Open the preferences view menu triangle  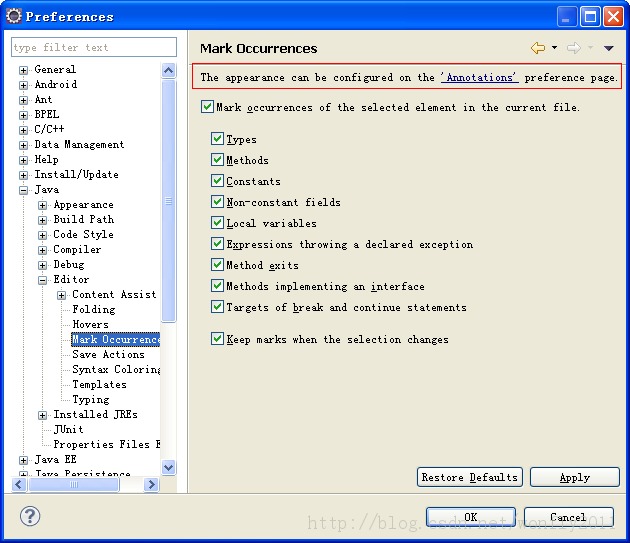[x=608, y=48]
